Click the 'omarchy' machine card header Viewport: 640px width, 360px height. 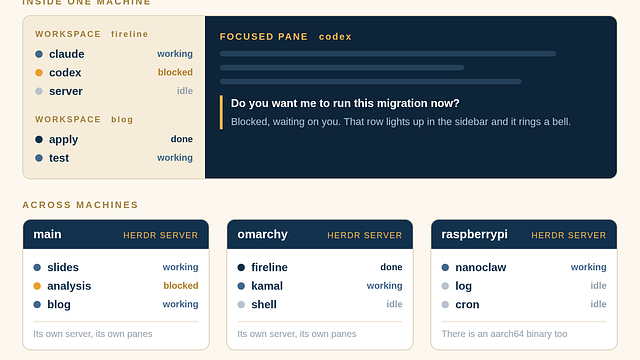[320, 234]
